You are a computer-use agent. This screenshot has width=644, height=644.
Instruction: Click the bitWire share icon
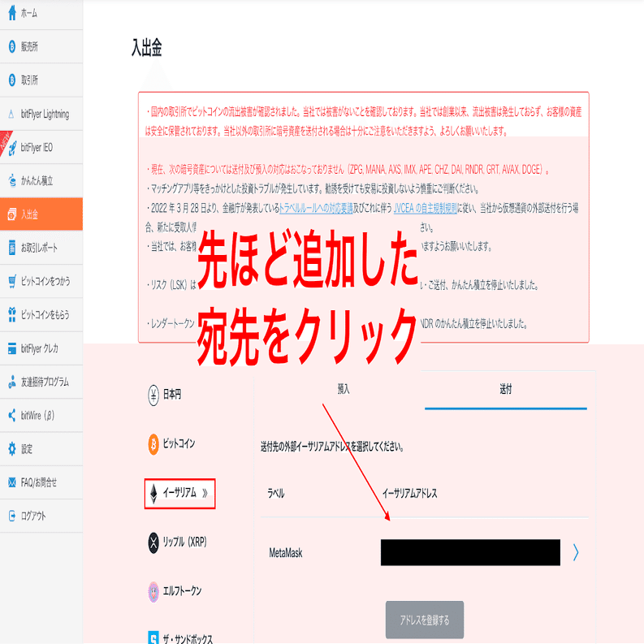tap(12, 415)
